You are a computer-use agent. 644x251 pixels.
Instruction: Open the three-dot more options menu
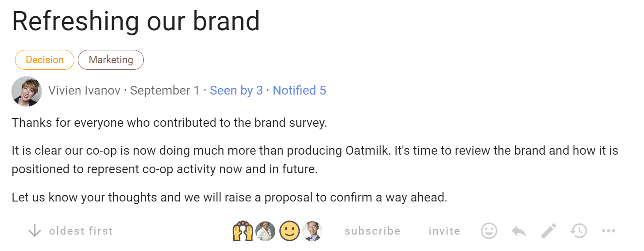point(609,231)
